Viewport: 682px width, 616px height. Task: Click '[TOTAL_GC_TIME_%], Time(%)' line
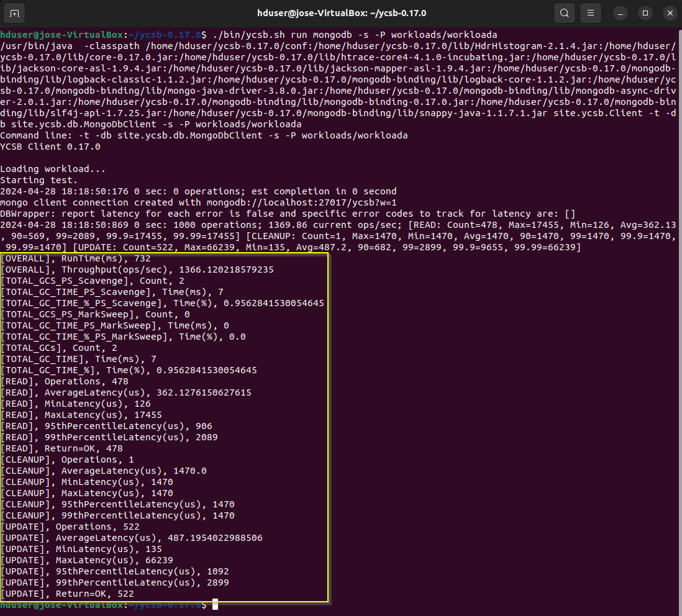pos(129,370)
